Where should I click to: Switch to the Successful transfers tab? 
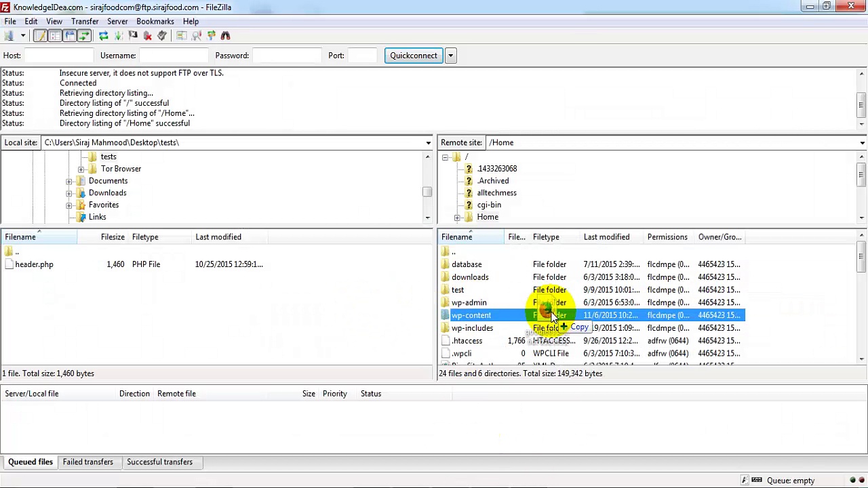coord(159,462)
